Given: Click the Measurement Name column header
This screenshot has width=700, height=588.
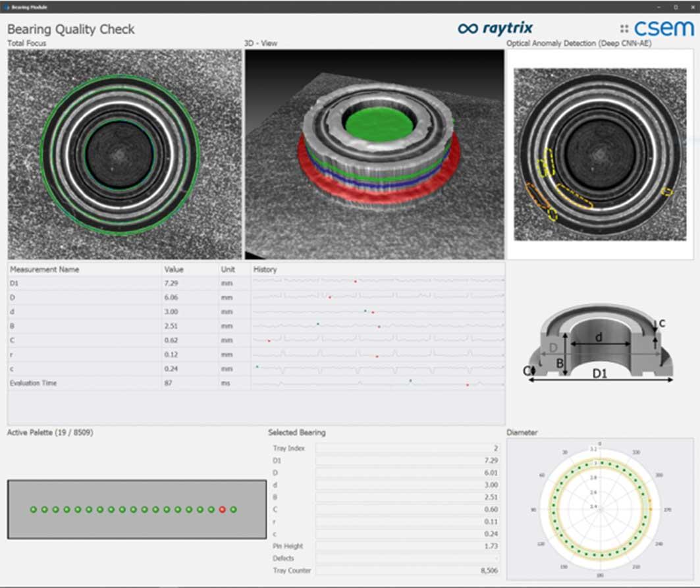Looking at the screenshot, I should (45, 270).
